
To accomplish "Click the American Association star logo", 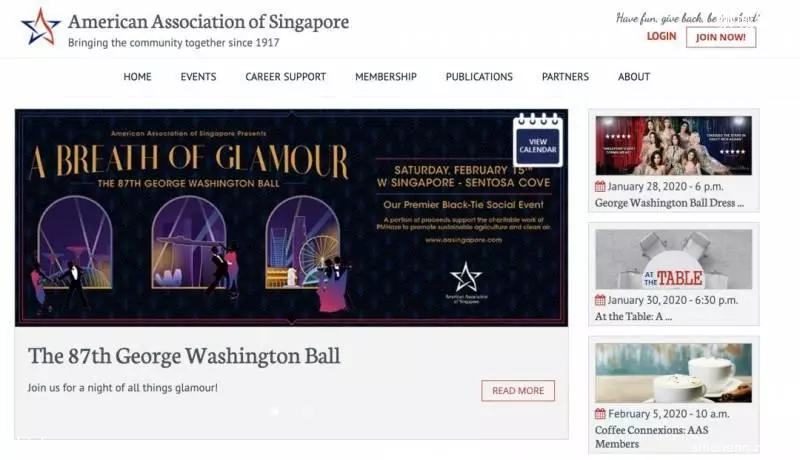I will tap(40, 27).
